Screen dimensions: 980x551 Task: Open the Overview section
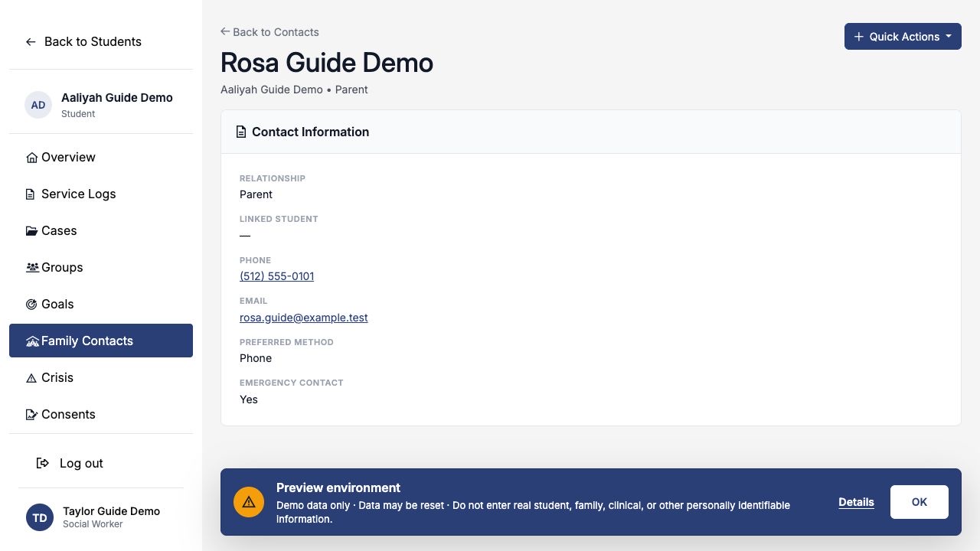[x=101, y=157]
